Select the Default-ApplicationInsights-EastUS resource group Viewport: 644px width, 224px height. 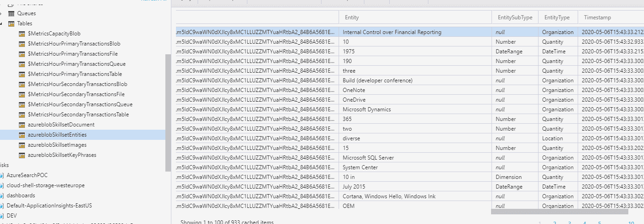pos(49,206)
